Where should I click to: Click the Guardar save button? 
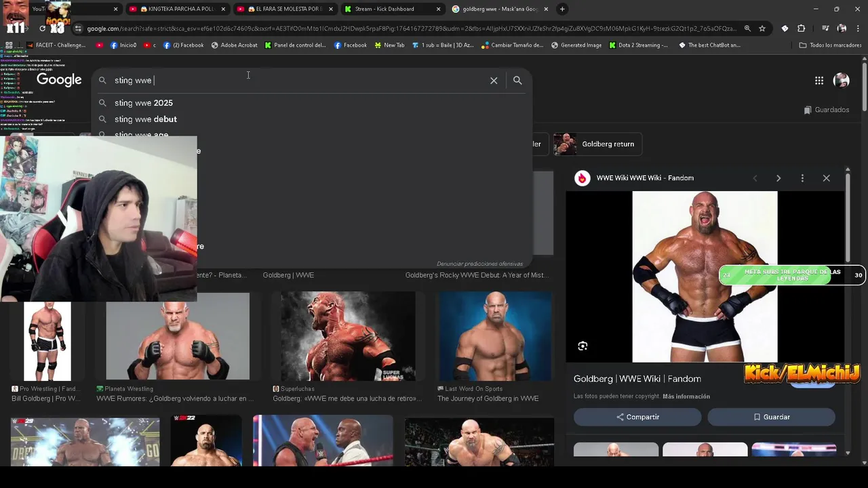tap(771, 417)
